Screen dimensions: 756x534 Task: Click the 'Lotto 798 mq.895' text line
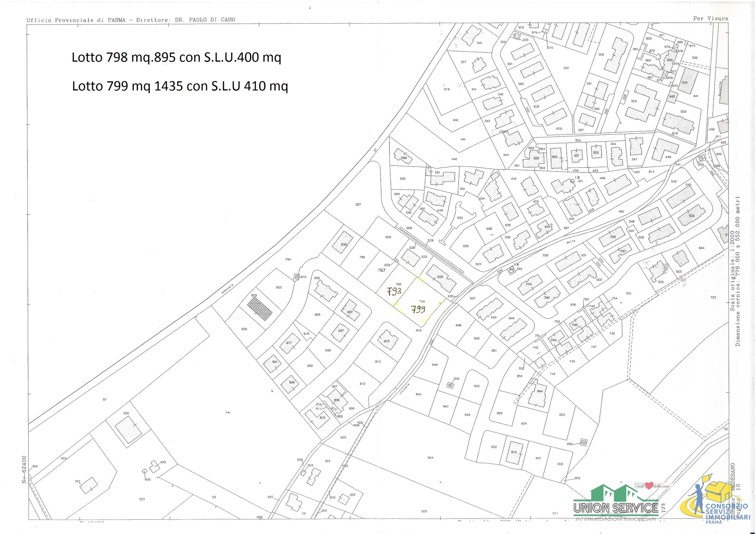click(176, 57)
